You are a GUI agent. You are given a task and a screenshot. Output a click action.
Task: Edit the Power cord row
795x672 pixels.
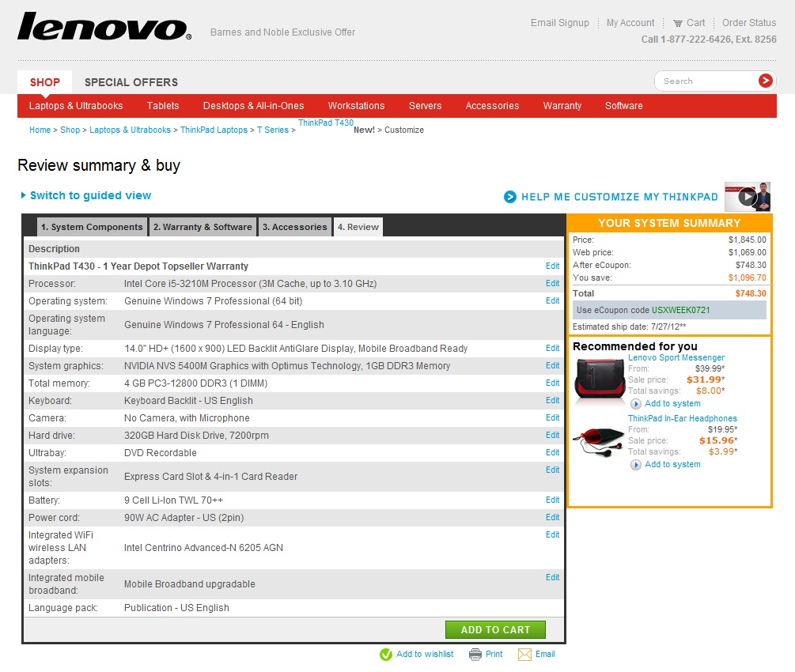pyautogui.click(x=553, y=517)
